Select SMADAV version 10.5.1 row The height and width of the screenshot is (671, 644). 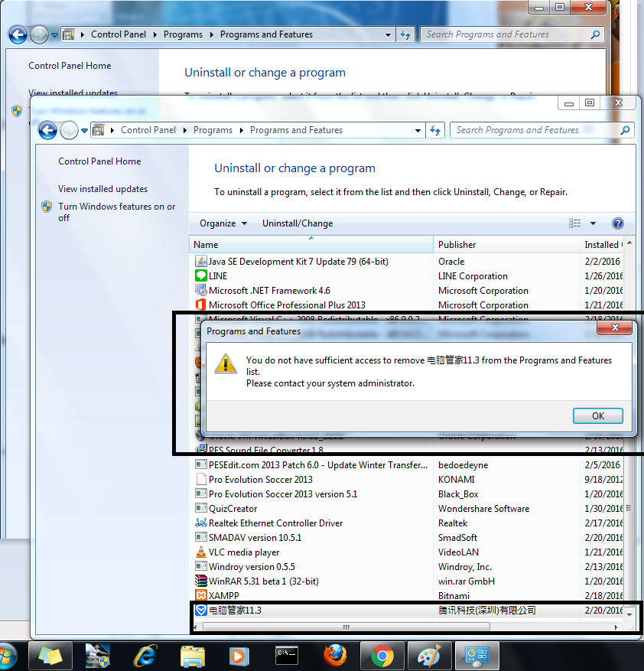click(406, 537)
